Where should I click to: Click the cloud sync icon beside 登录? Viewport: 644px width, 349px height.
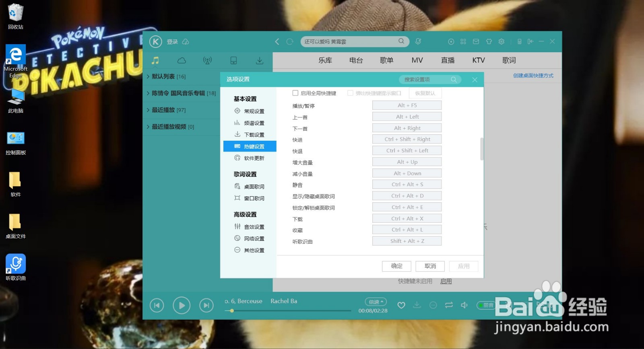[186, 42]
